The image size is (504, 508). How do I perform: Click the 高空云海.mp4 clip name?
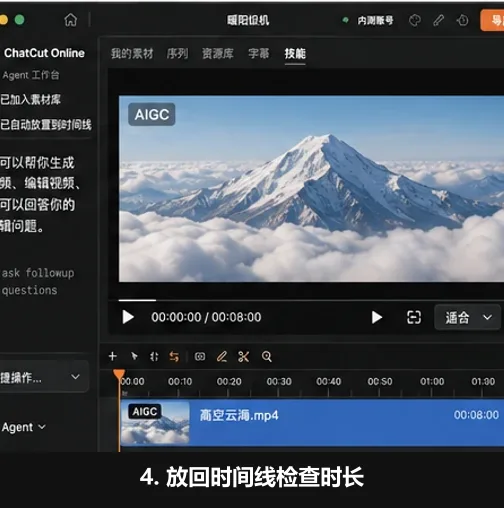[239, 416]
